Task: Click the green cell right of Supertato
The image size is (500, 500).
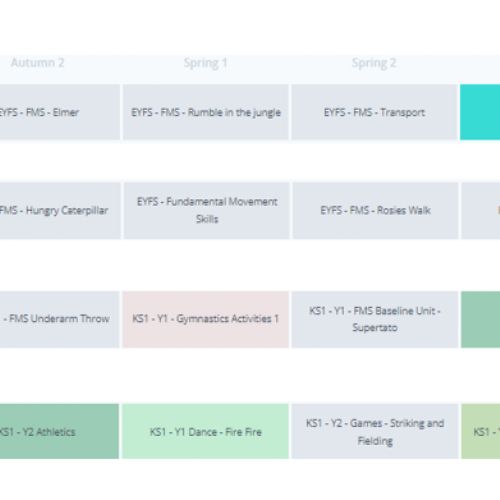Action: point(480,319)
